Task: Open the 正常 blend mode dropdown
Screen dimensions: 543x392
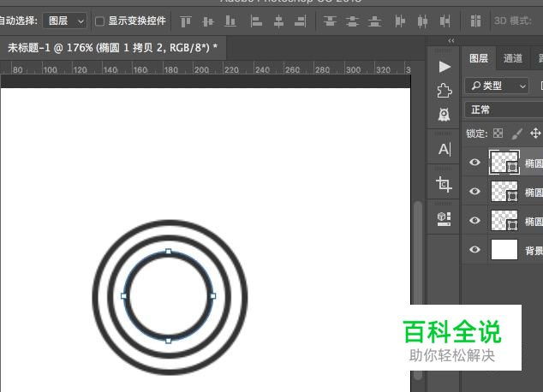Action: point(504,110)
